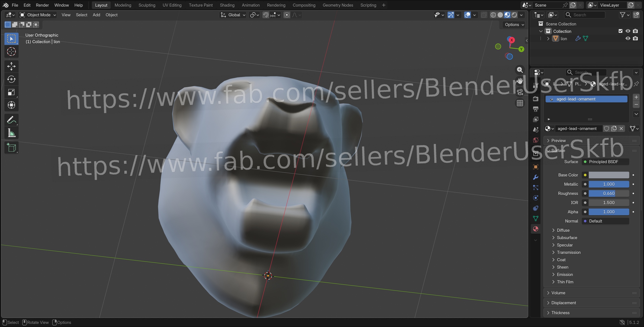The image size is (644, 327).
Task: Hide the lion object in viewport
Action: tap(628, 38)
